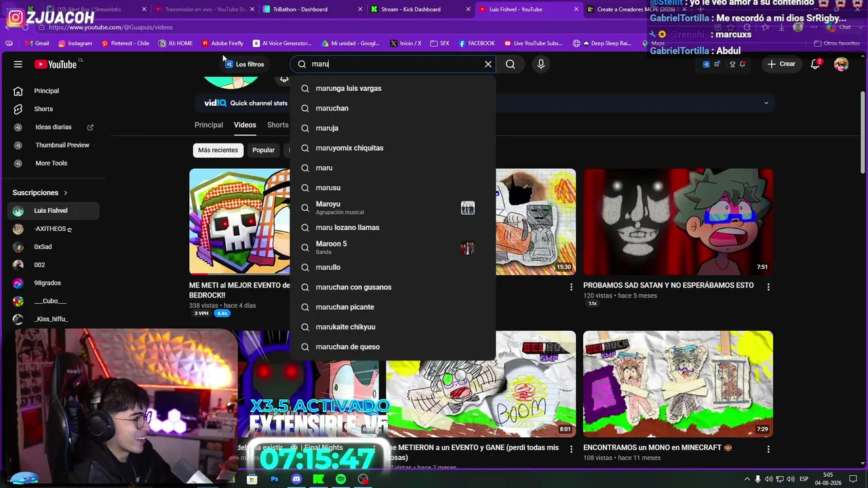Viewport: 868px width, 488px height.
Task: Choose the suggestion "marusu"
Action: (x=393, y=188)
